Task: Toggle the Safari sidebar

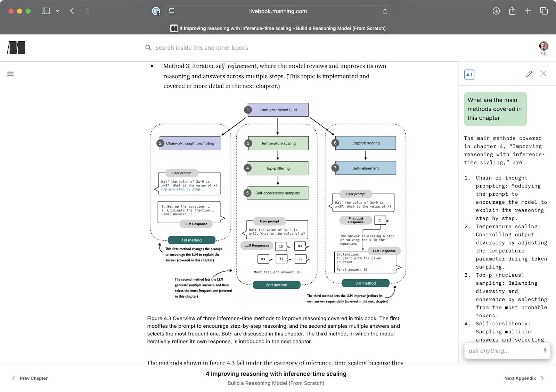Action: coord(46,11)
